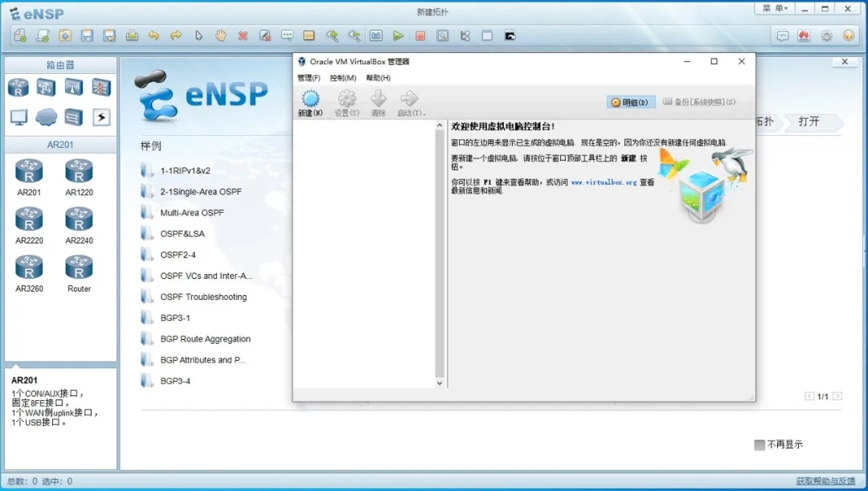Start all devices with green play icon
The width and height of the screenshot is (868, 491).
click(398, 36)
